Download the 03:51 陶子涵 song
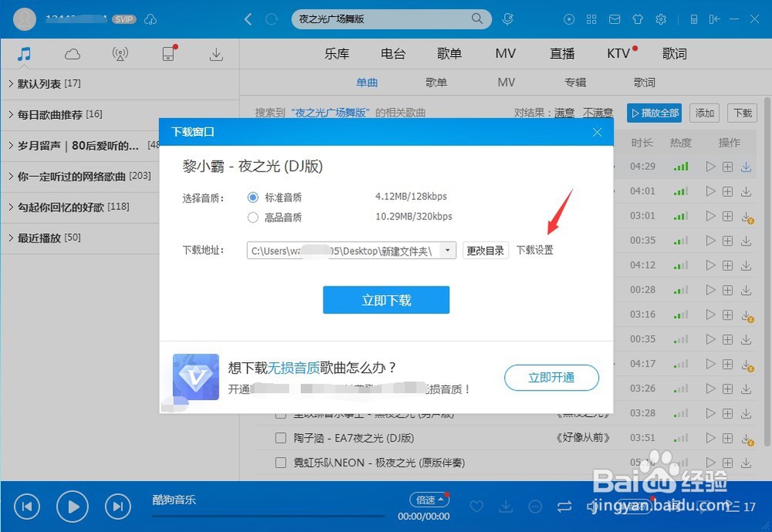772x532 pixels. pyautogui.click(x=747, y=438)
